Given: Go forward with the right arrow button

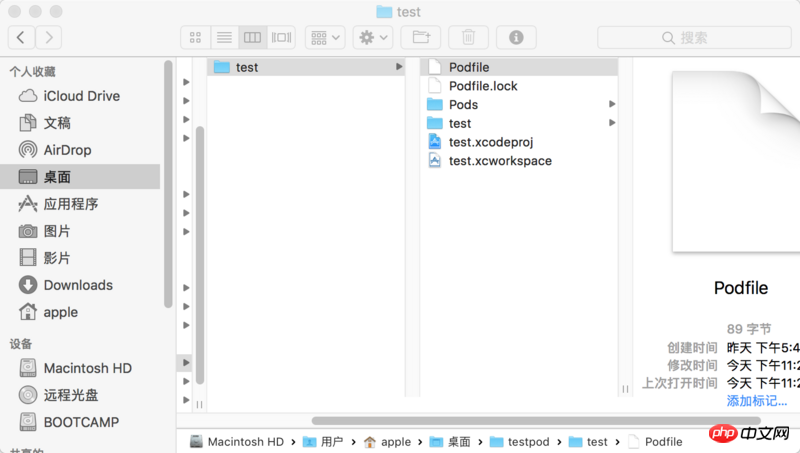Looking at the screenshot, I should (48, 37).
